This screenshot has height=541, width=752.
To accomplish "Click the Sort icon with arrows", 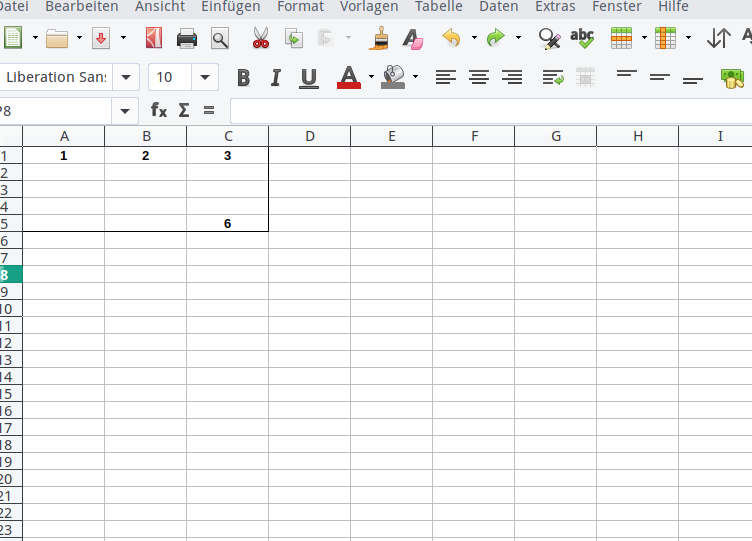I will point(718,39).
